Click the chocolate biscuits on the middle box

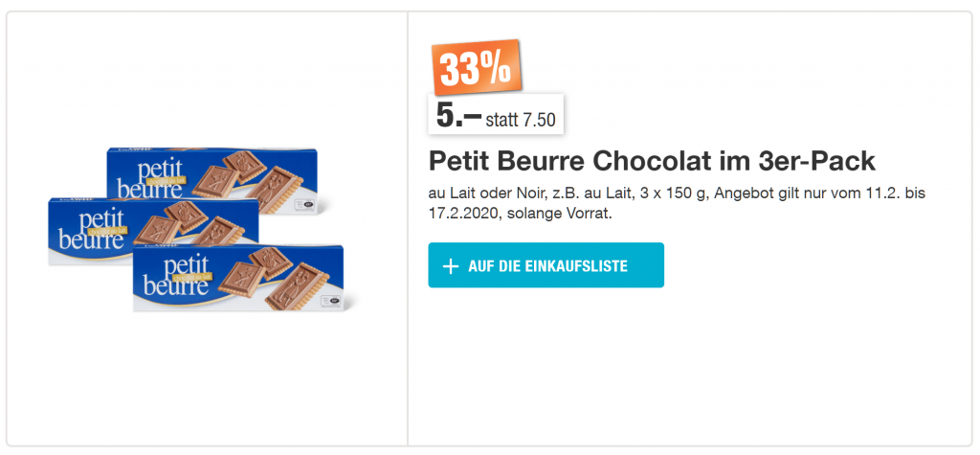[187, 225]
